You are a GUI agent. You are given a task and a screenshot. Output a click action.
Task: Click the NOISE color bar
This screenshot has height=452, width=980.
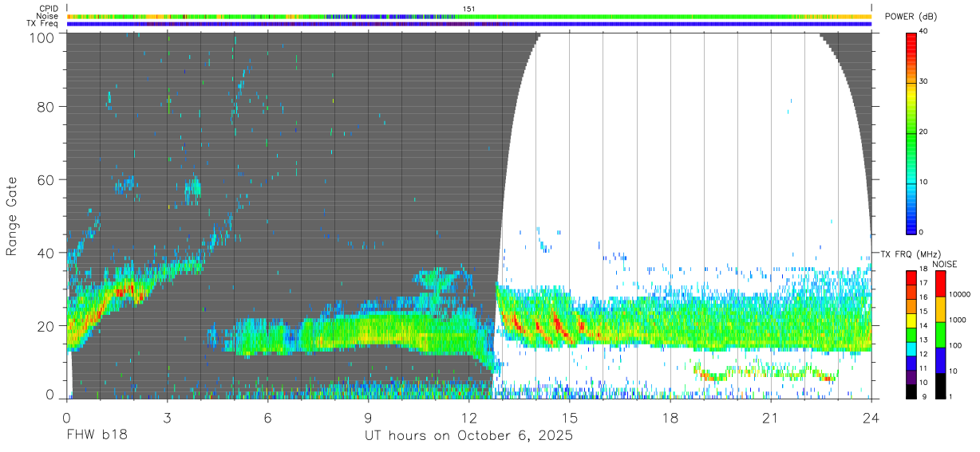click(940, 334)
